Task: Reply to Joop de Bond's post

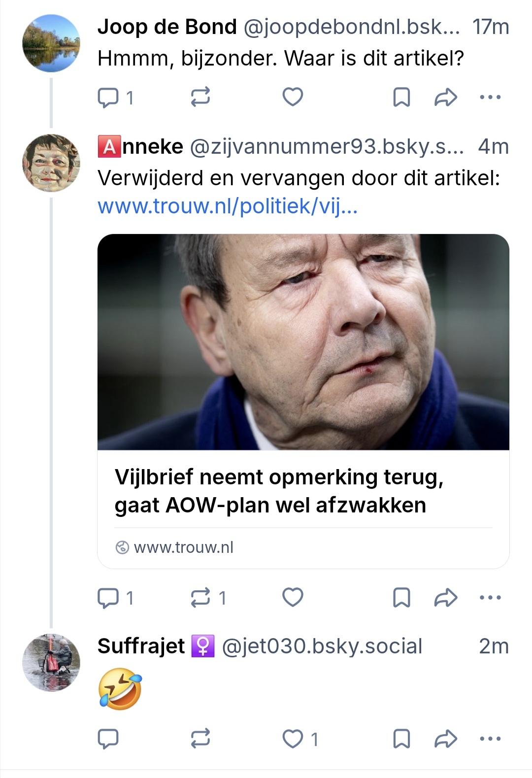Action: tap(108, 98)
